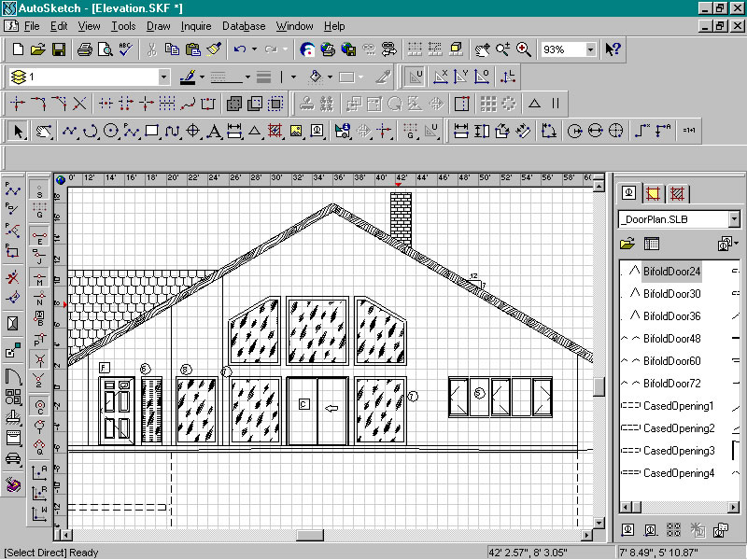Select the Text tool (A icon)

[x=214, y=131]
